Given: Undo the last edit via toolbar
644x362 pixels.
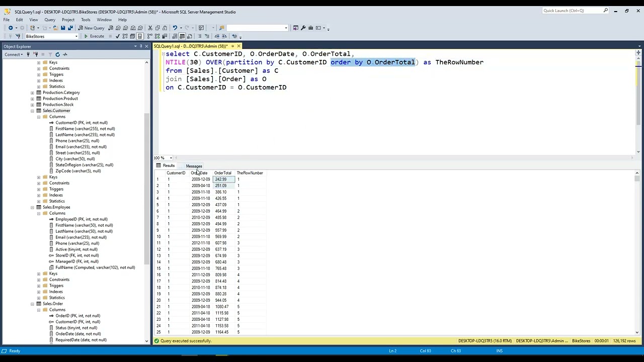Looking at the screenshot, I should (175, 28).
